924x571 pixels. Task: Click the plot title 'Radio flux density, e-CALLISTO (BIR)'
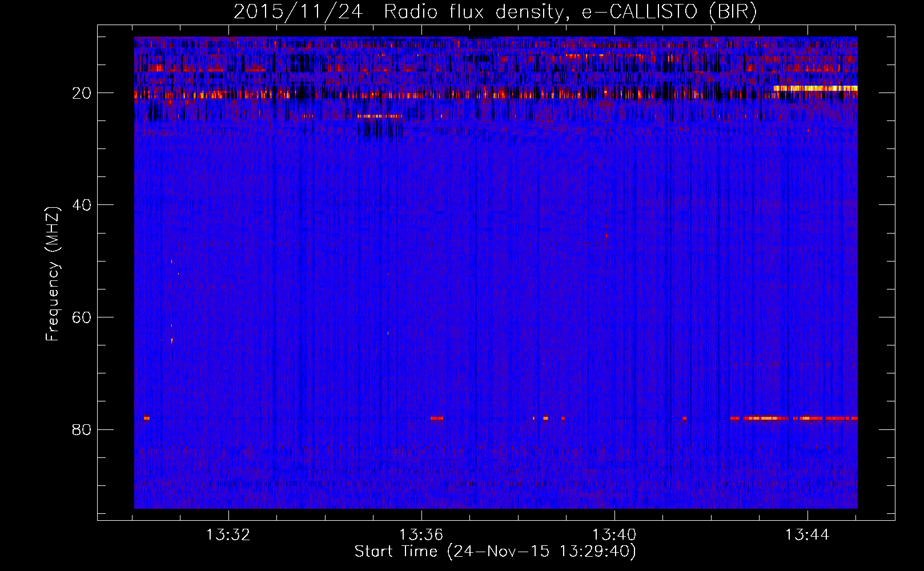click(x=570, y=11)
